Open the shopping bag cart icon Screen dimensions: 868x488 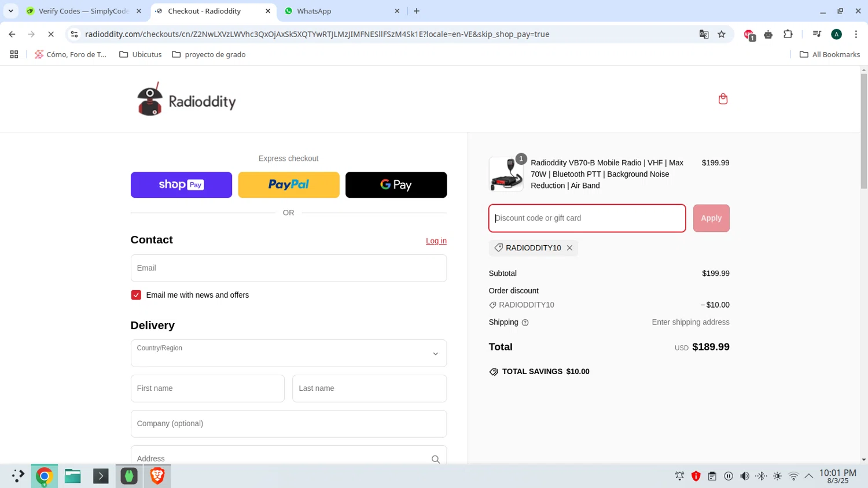723,99
